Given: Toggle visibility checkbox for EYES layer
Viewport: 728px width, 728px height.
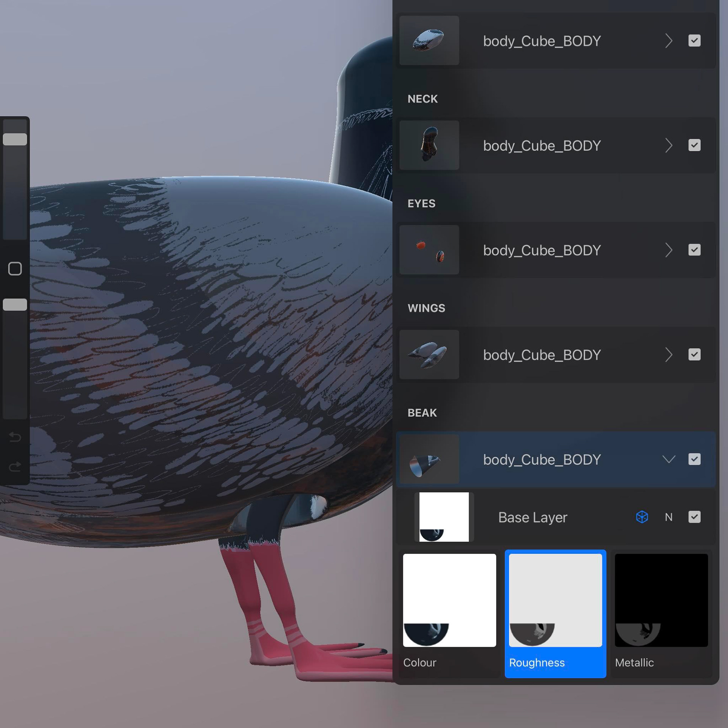Looking at the screenshot, I should tap(694, 250).
